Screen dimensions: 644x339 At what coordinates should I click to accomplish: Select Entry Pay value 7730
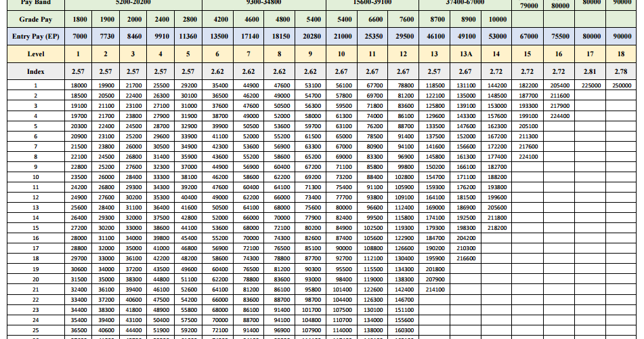pos(107,36)
